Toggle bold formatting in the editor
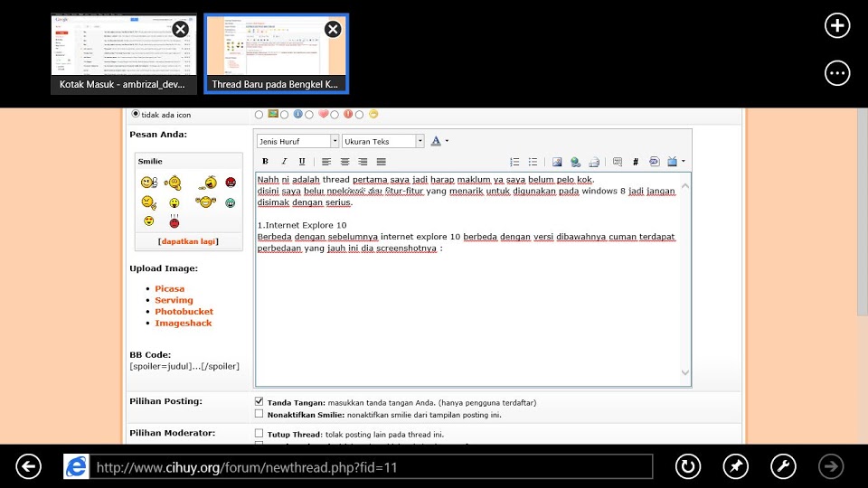The height and width of the screenshot is (488, 868). 265,162
